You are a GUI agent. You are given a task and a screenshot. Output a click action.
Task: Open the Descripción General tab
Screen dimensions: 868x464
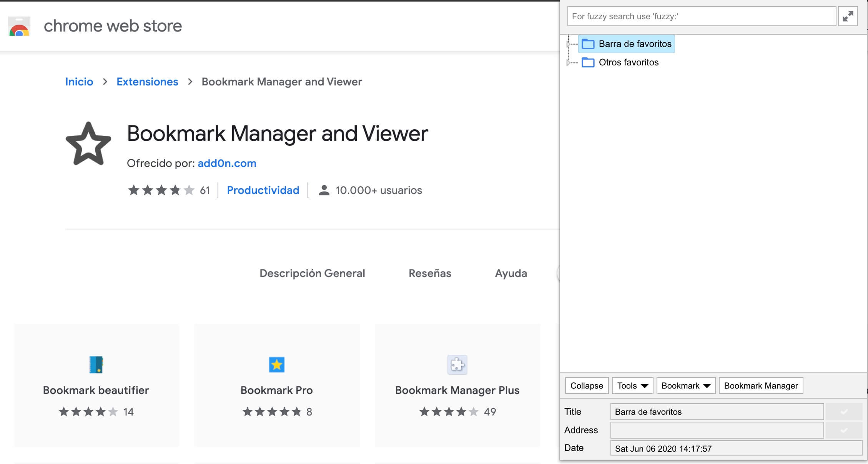coord(312,273)
